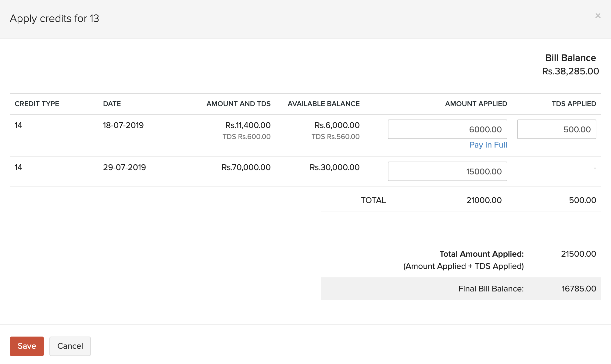The width and height of the screenshot is (611, 364).
Task: Click the Amount and TDS column header
Action: [238, 104]
